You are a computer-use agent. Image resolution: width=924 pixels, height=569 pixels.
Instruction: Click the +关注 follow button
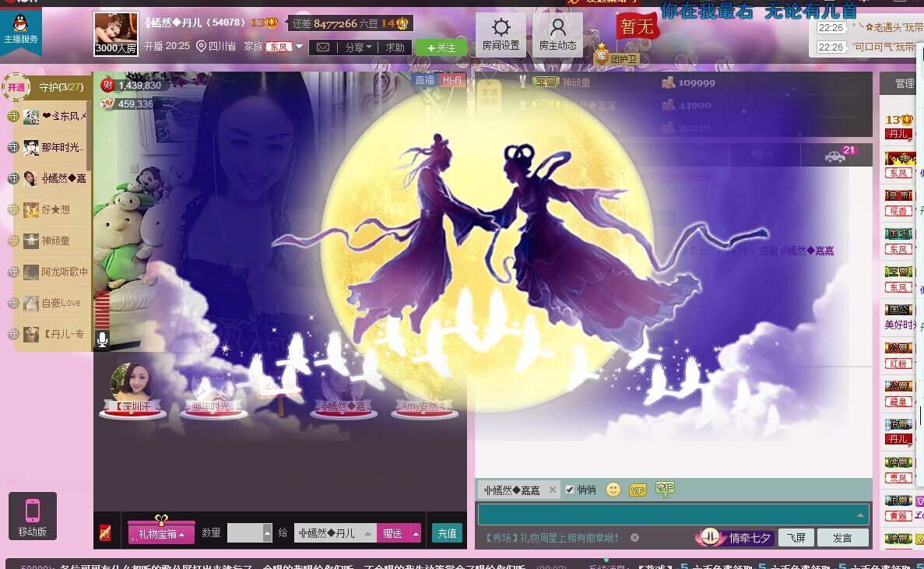[441, 47]
